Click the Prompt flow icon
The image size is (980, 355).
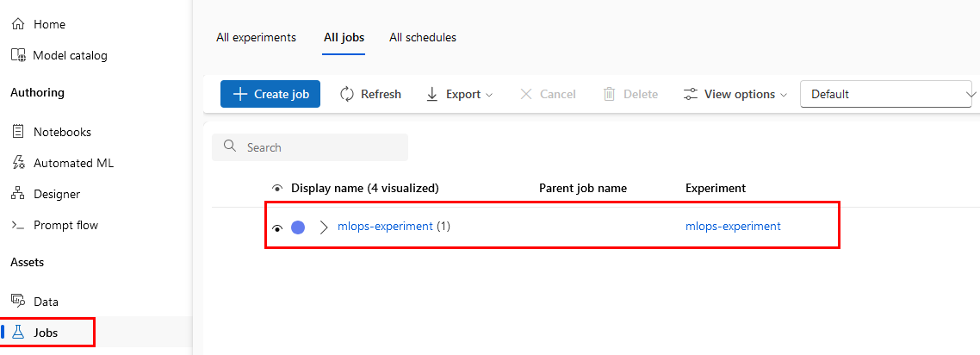tap(18, 225)
